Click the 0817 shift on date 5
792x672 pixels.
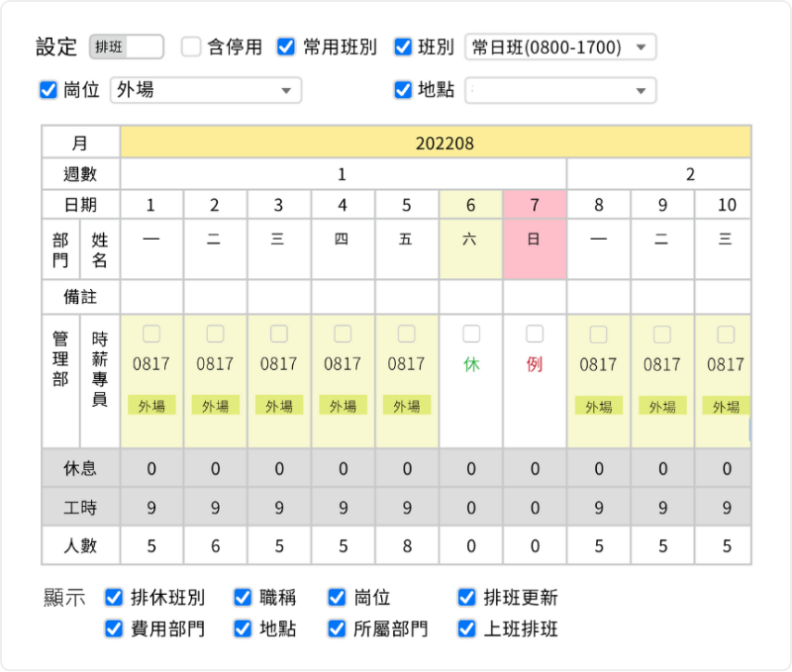click(x=406, y=363)
